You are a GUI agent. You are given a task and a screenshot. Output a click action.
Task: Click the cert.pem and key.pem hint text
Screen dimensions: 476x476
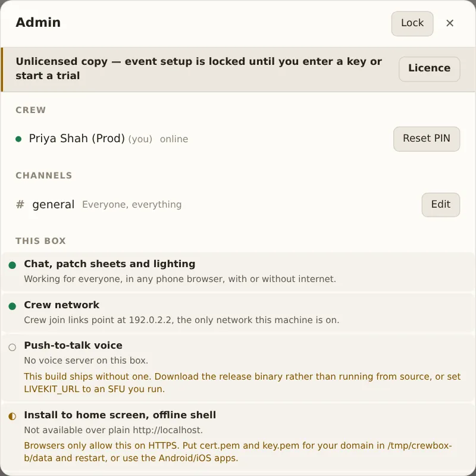(238, 452)
